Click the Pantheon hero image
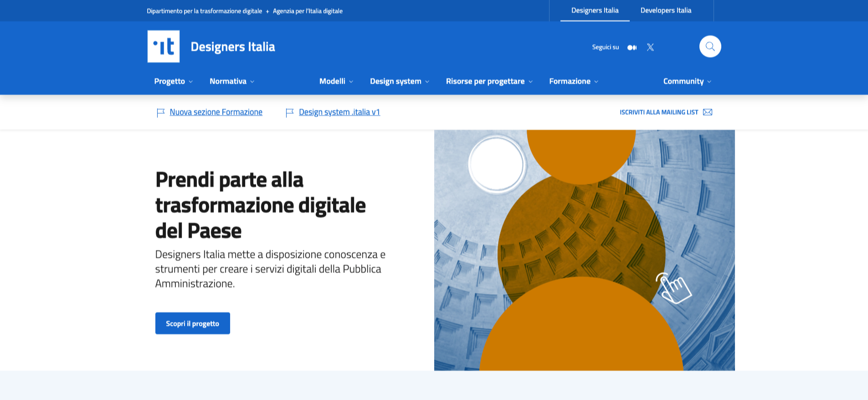868x400 pixels. coord(585,250)
